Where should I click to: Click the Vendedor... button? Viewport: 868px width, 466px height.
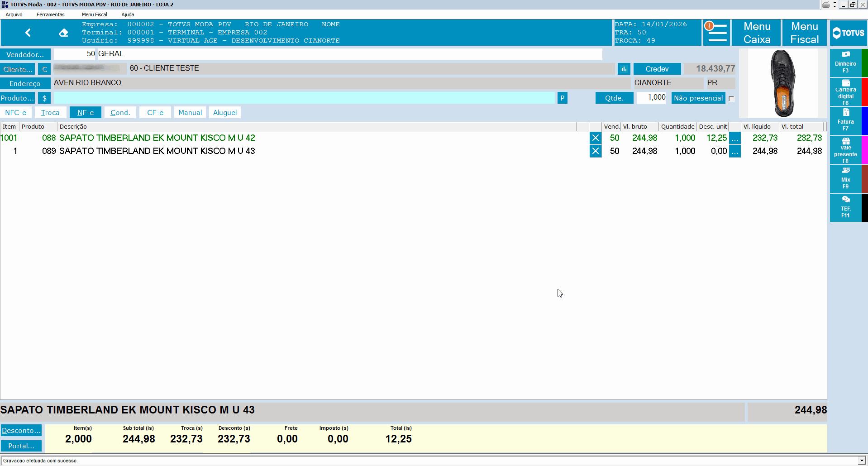click(x=25, y=55)
